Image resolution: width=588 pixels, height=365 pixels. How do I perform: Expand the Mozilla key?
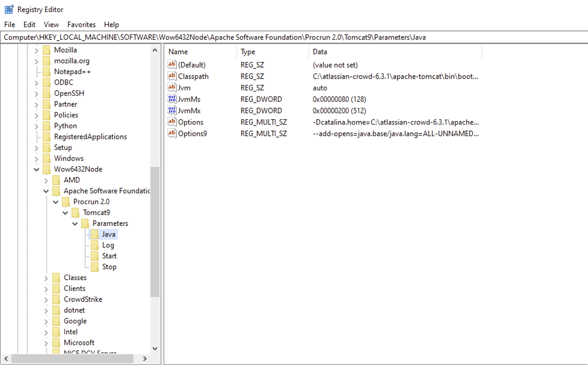(x=37, y=50)
